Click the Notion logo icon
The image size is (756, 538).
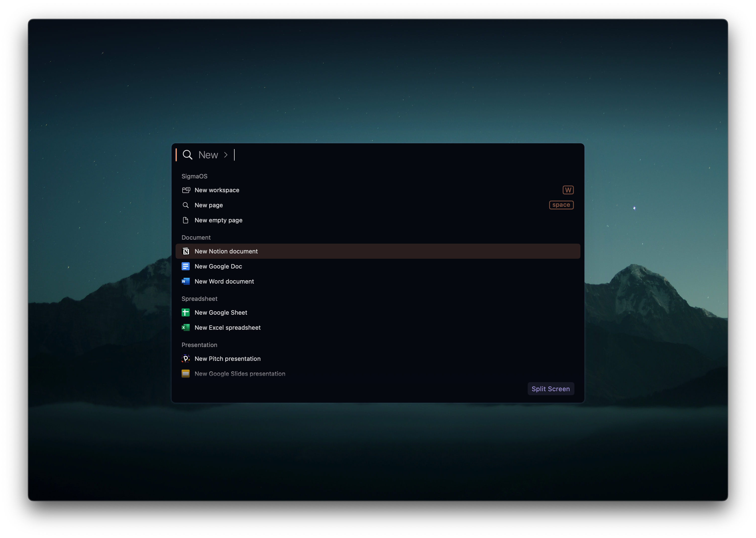[x=186, y=251]
